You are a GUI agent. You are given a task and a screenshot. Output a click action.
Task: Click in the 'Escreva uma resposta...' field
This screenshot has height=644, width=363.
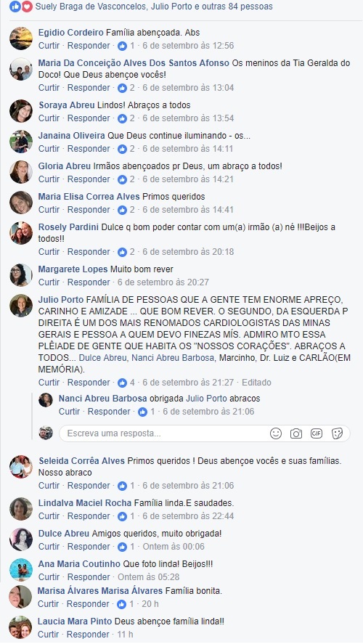pyautogui.click(x=164, y=433)
